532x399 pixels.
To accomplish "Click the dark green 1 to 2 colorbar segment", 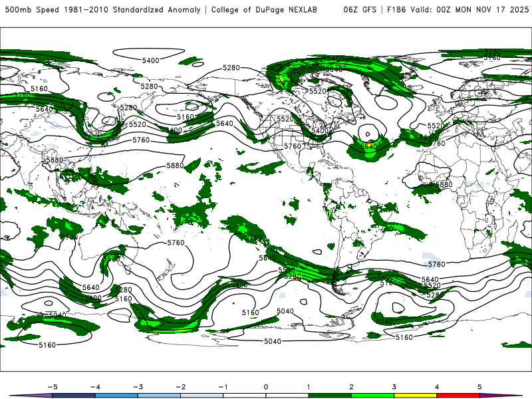I will pyautogui.click(x=330, y=396).
